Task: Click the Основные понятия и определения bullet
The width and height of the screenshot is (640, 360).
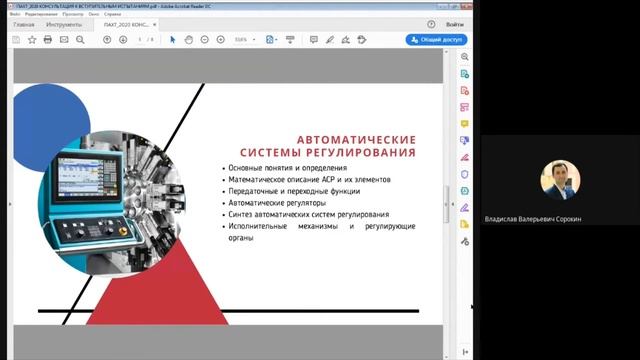Action: pyautogui.click(x=287, y=168)
